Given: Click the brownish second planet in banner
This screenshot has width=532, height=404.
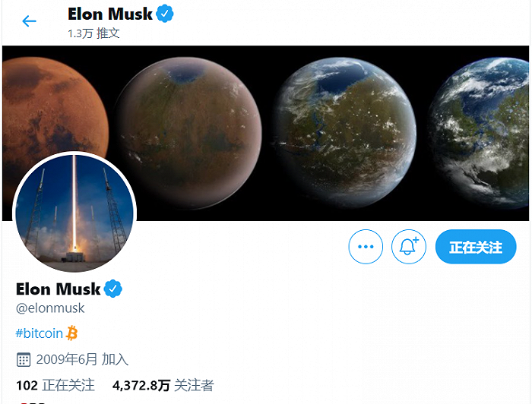Looking at the screenshot, I should (x=188, y=133).
